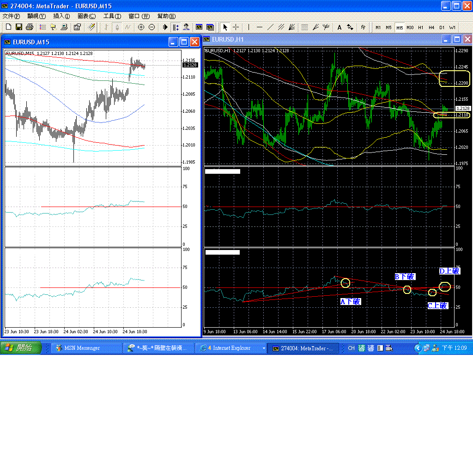
Task: Maximize the EURUSD,M15 chart window
Action: [x=184, y=42]
